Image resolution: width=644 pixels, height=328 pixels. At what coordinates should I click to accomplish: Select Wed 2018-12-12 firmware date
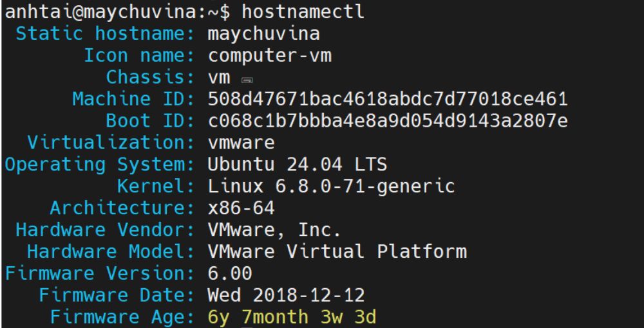[287, 295]
